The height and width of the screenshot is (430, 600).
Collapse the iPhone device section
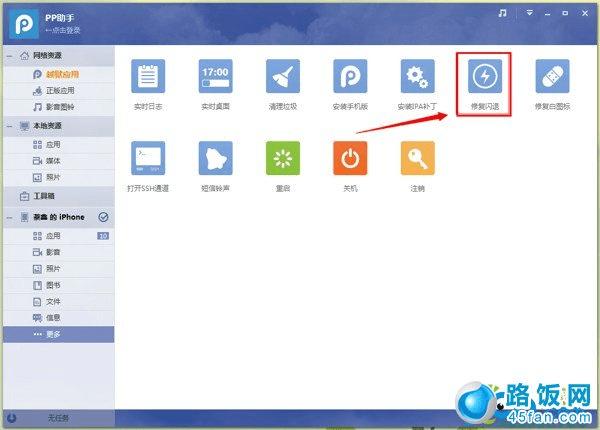point(10,217)
